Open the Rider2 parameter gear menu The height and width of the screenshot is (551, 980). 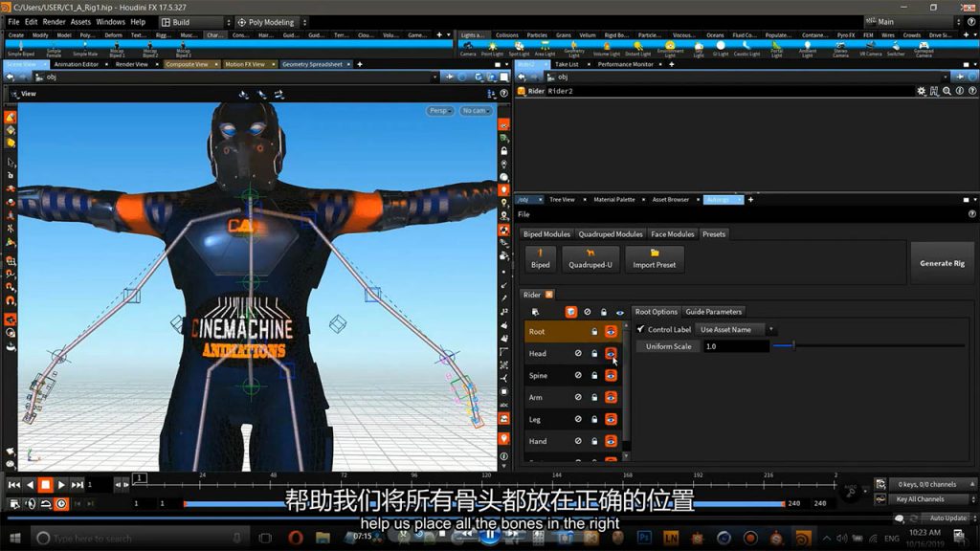coord(922,91)
